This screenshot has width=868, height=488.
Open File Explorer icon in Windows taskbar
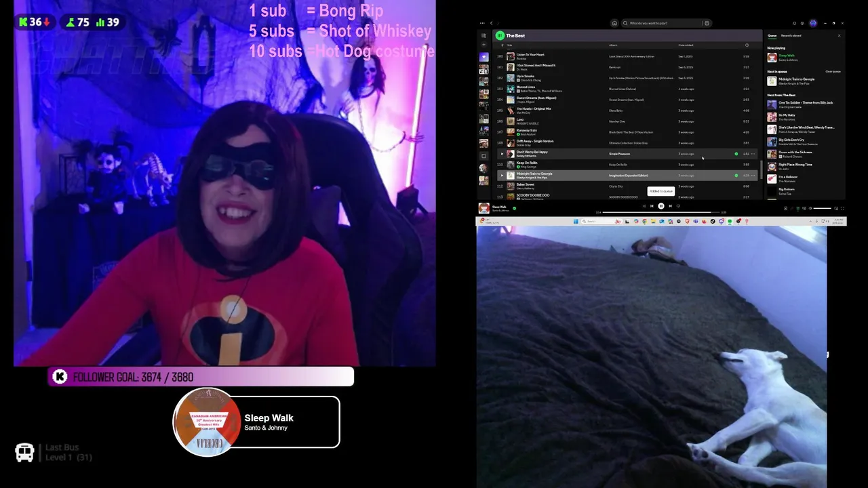653,221
